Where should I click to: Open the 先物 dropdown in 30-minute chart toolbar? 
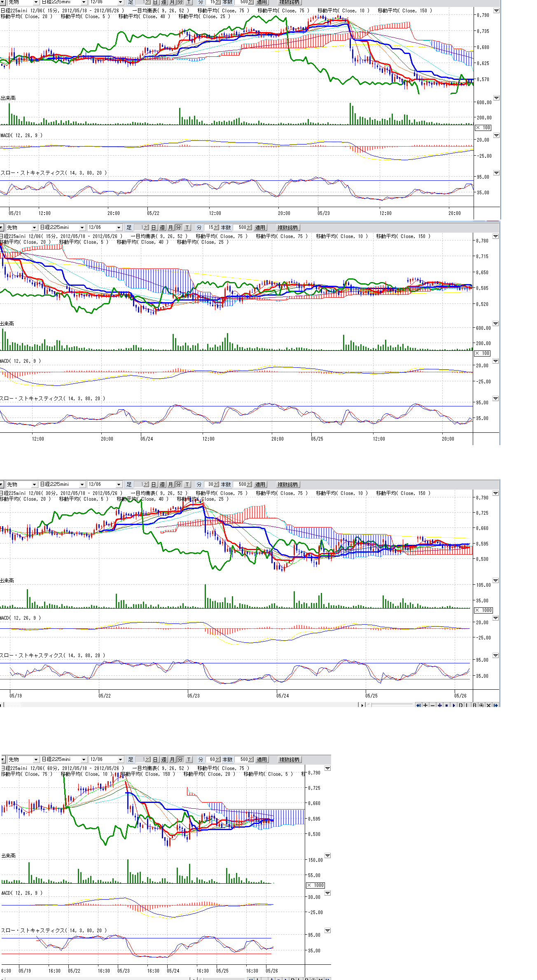[21, 485]
